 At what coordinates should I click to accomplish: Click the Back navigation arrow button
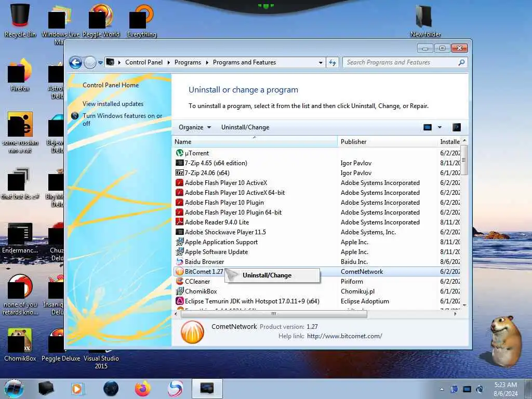point(75,62)
